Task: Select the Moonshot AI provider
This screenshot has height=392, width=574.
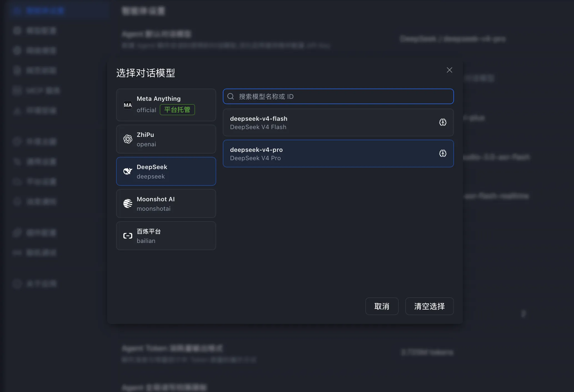Action: tap(166, 203)
